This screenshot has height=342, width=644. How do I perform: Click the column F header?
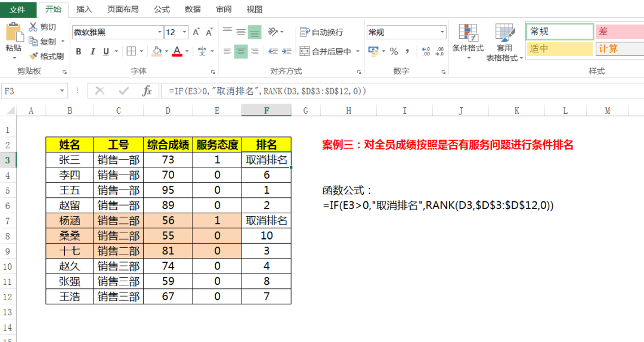click(267, 110)
